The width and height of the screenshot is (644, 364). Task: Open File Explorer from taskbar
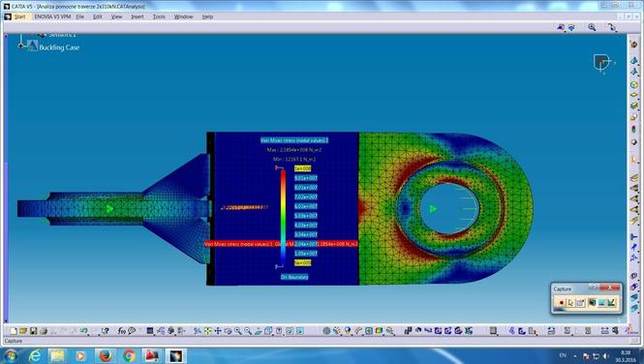point(57,356)
